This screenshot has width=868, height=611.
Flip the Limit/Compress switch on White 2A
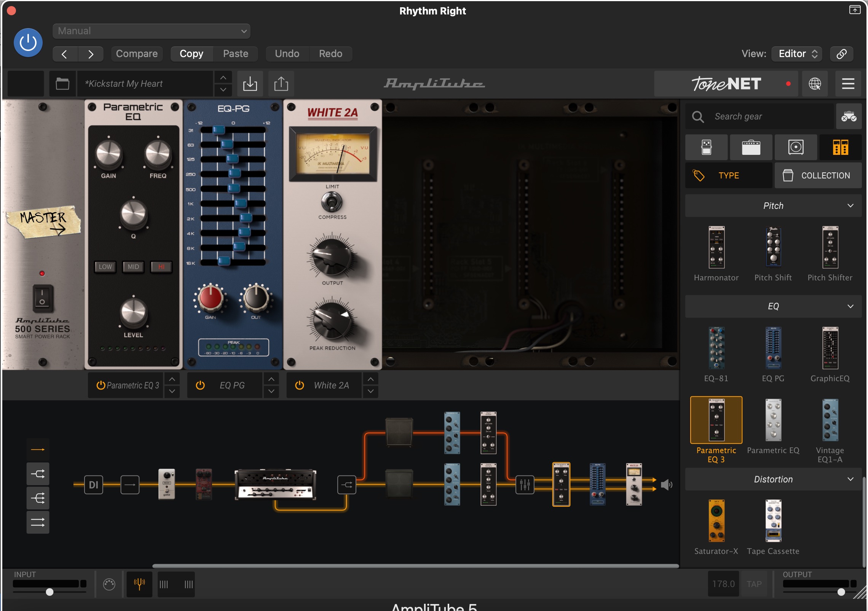click(332, 202)
